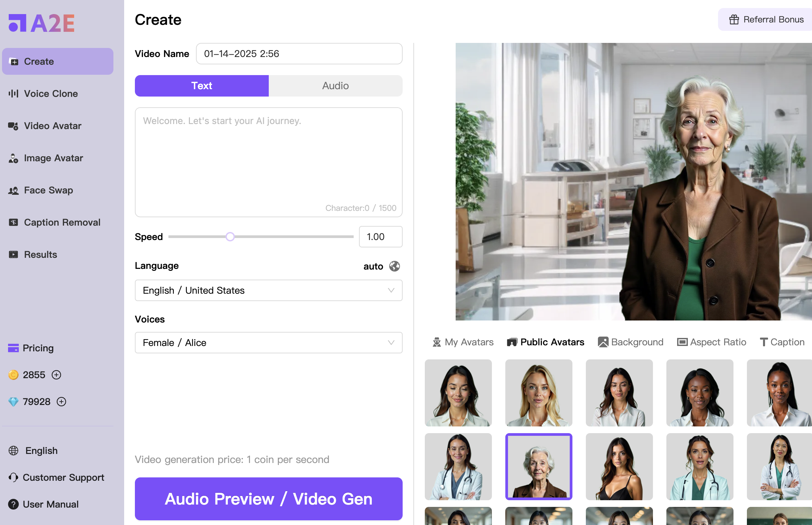Switch to the Audio input tab
Image resolution: width=812 pixels, height=525 pixels.
[335, 85]
